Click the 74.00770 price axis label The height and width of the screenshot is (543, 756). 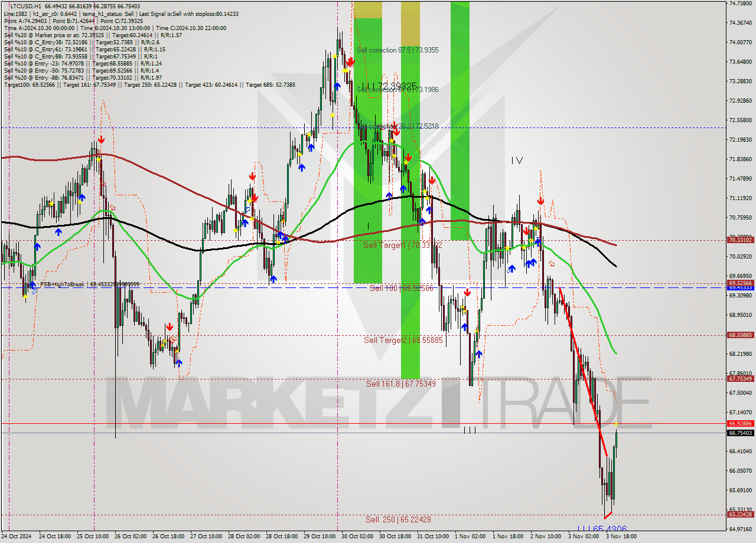tap(740, 42)
